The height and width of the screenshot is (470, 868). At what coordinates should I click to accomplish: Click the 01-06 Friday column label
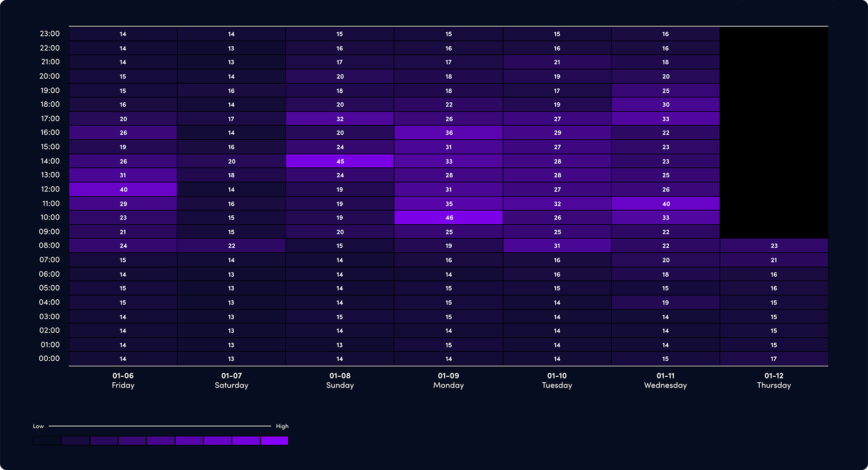(123, 380)
